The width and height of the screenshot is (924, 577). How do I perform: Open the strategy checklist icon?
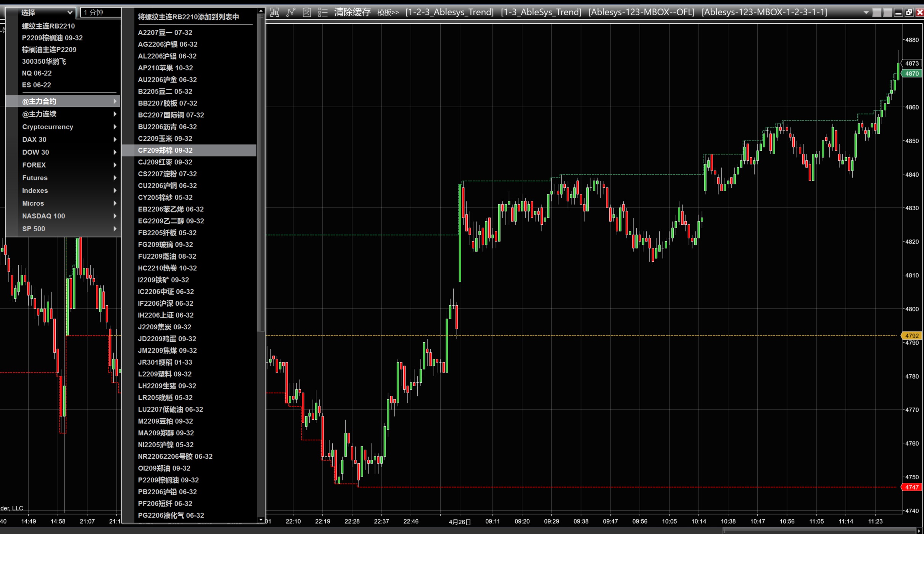pos(307,12)
